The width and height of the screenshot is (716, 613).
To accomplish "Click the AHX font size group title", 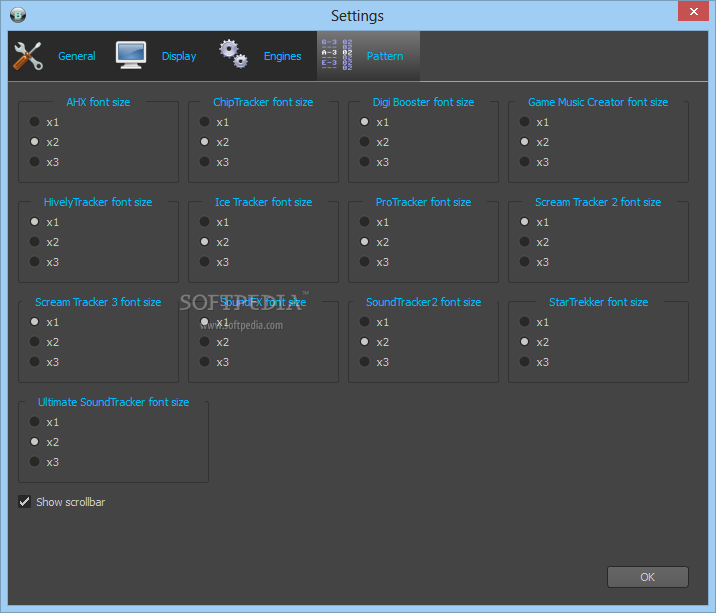I will (98, 102).
